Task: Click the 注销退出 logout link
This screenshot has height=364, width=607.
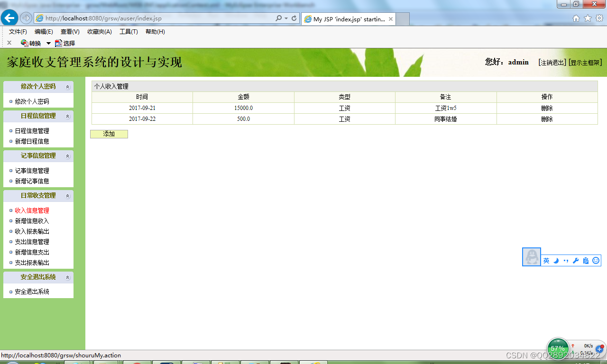Action: pos(552,62)
